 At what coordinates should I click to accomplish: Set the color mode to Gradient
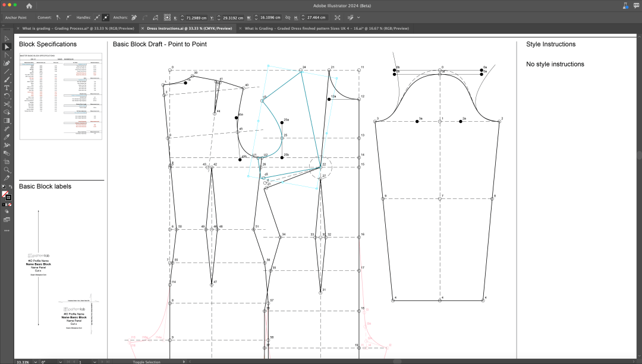click(x=7, y=204)
